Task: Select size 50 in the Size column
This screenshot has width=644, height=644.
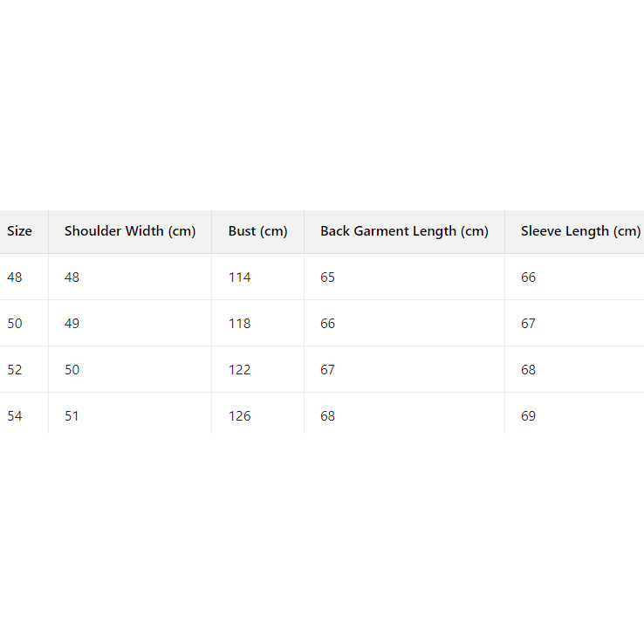Action: click(x=15, y=324)
